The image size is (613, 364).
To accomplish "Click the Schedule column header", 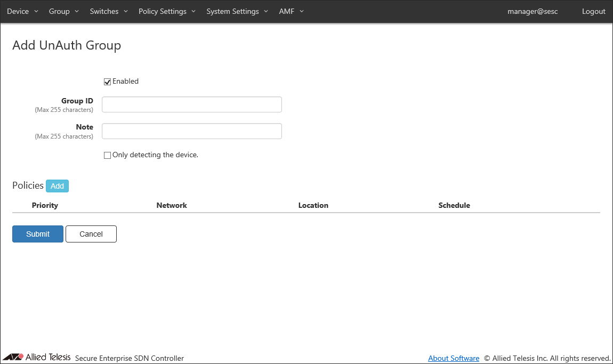I will click(x=454, y=205).
